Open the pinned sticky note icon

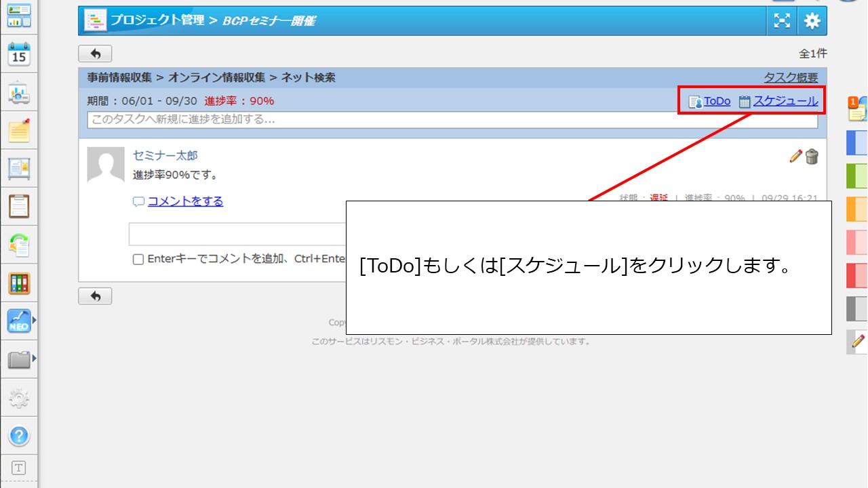(19, 130)
